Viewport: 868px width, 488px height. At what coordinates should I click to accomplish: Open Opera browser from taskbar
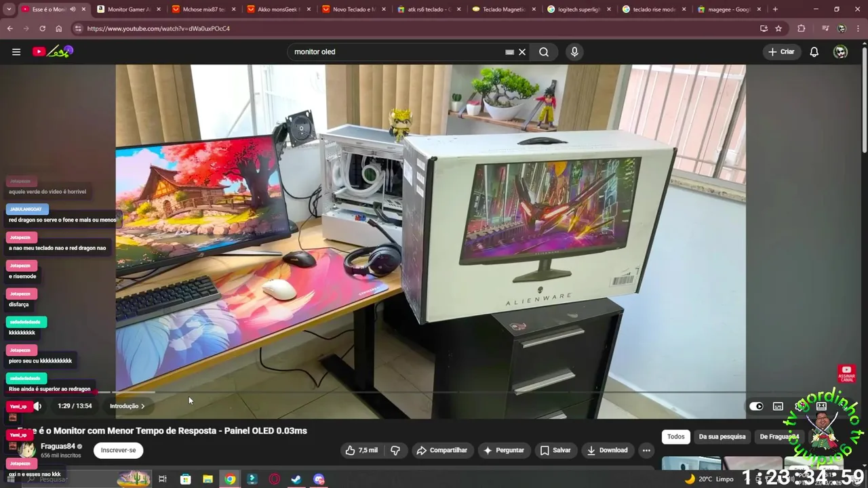tap(275, 479)
